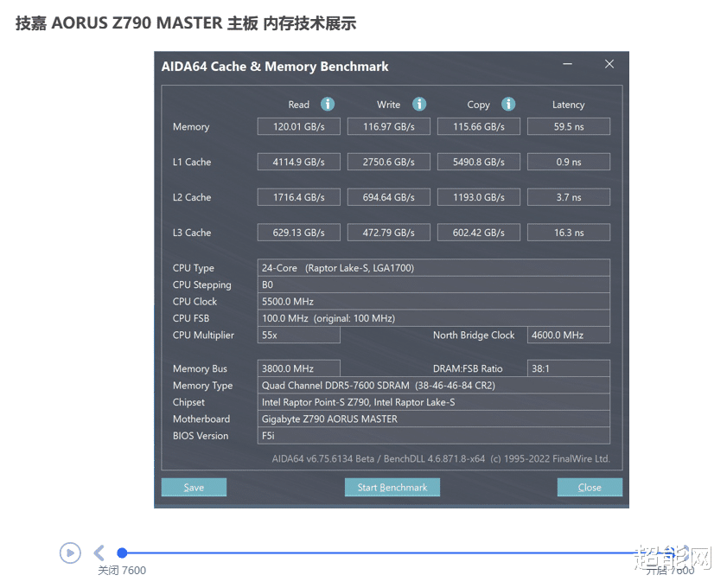The height and width of the screenshot is (588, 727).
Task: Click the CPU Type field showing Raptor Lake-S
Action: point(433,267)
